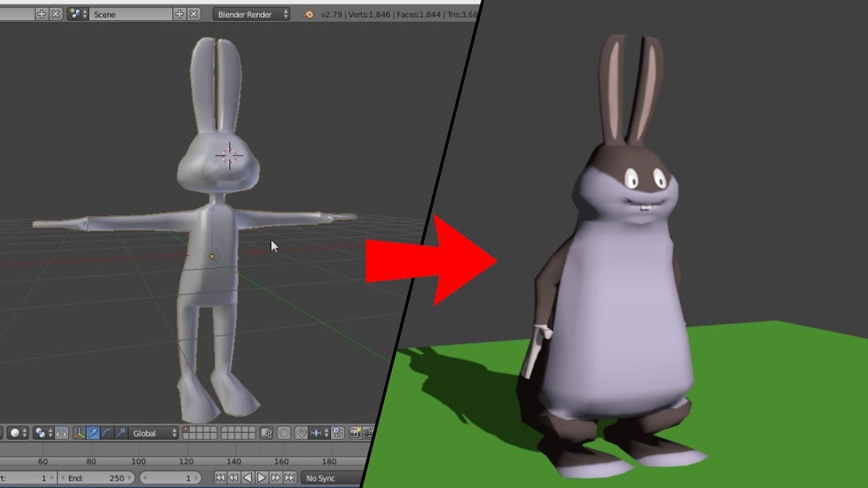Play the animation forward
Viewport: 868px width, 488px height.
coord(262,478)
